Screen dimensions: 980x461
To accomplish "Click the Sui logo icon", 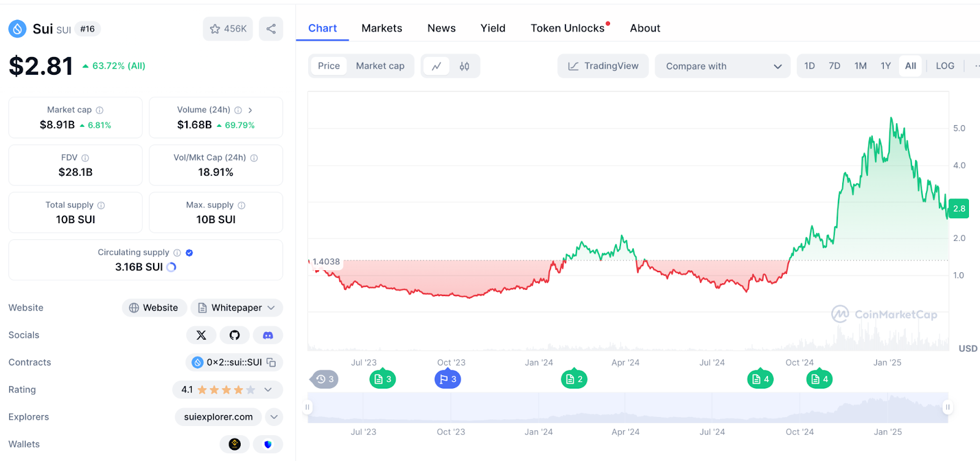I will [x=17, y=28].
